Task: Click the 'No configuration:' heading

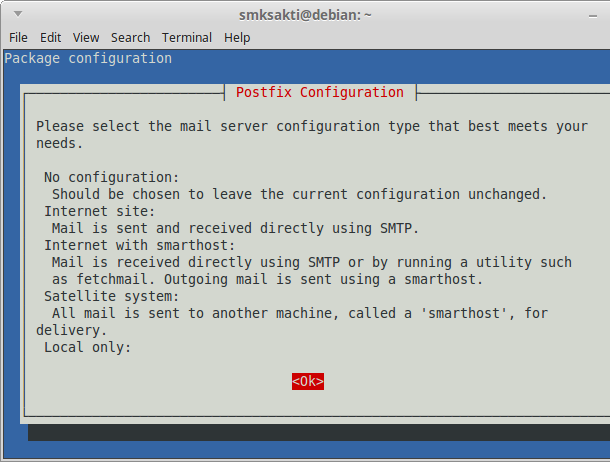Action: pos(112,177)
